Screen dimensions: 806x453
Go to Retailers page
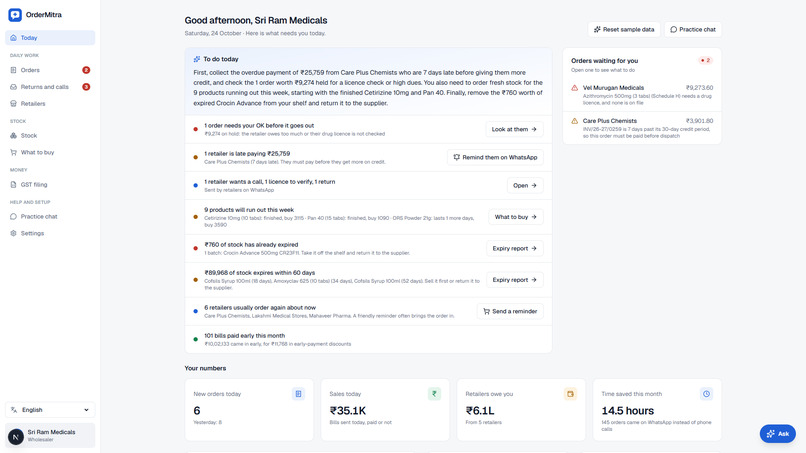pos(50,103)
